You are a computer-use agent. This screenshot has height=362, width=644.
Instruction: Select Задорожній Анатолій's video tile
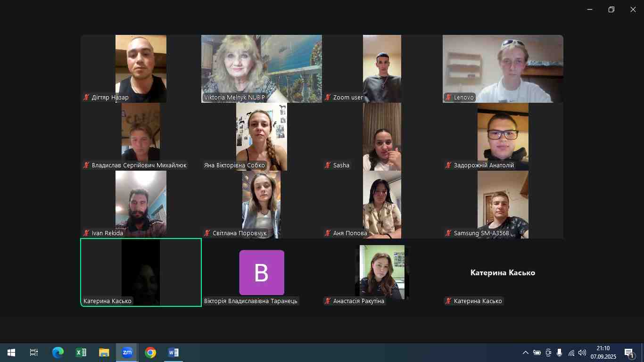[503, 137]
